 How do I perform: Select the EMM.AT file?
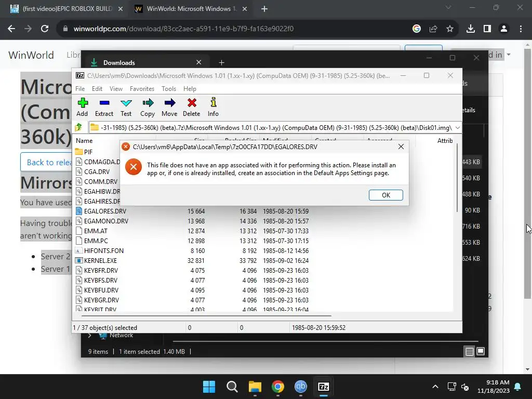96,231
